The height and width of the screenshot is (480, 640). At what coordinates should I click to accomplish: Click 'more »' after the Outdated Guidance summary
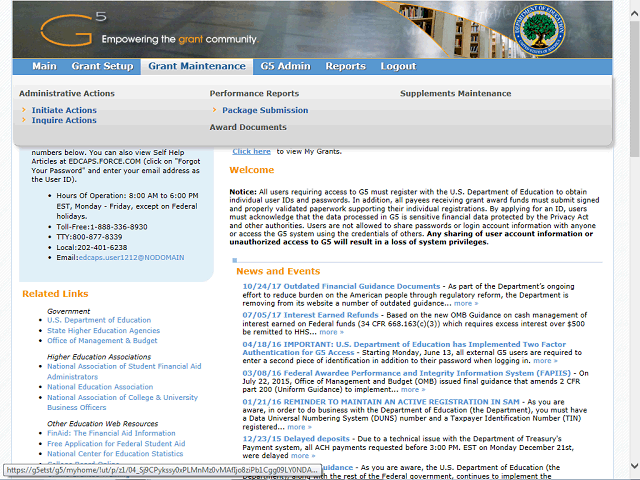(466, 303)
